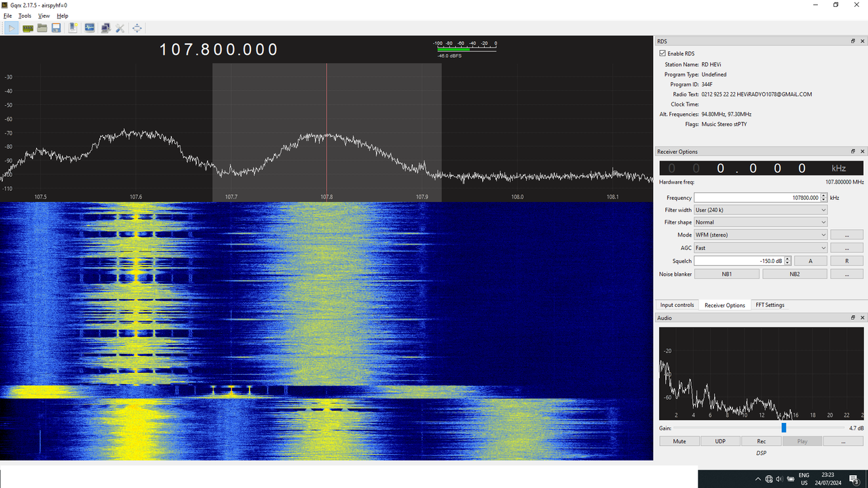Click the monitor waveform toolbar icon
The width and height of the screenshot is (868, 488).
(x=90, y=28)
